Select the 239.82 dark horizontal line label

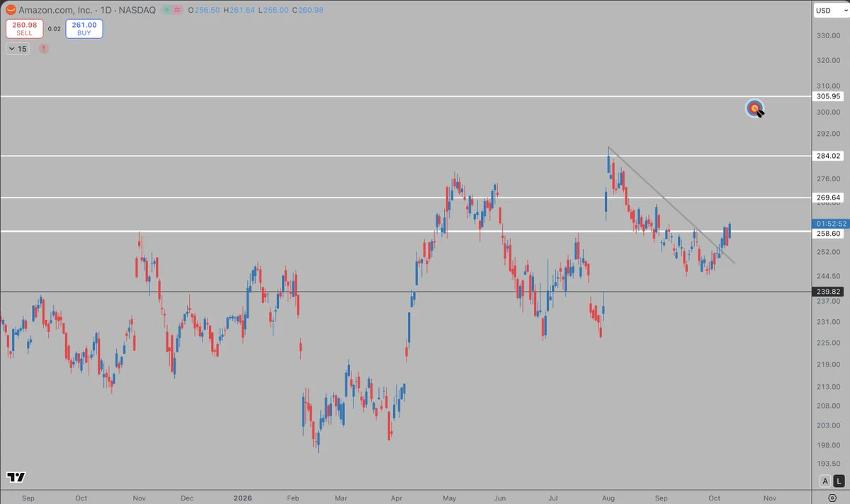[828, 292]
